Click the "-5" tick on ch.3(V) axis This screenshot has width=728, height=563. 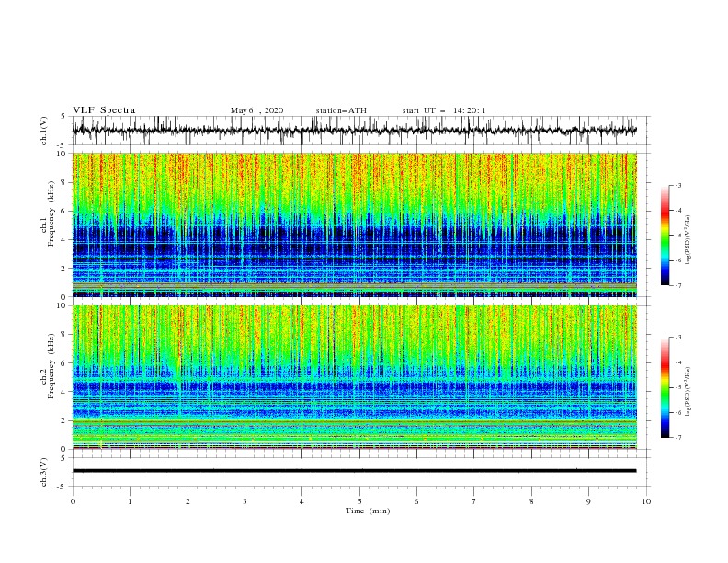pos(63,487)
